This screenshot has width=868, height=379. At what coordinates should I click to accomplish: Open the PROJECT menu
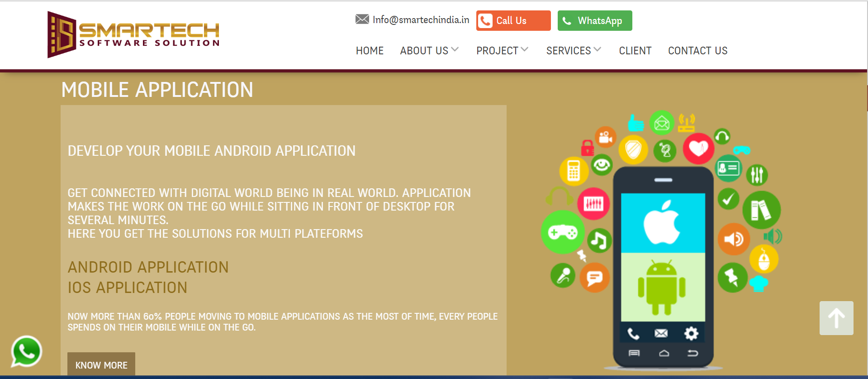pyautogui.click(x=497, y=51)
